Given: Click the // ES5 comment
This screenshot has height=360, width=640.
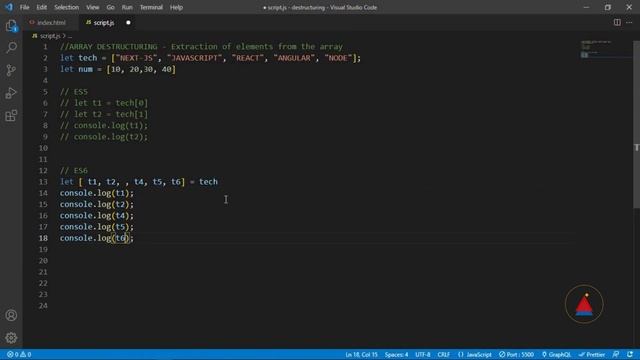Looking at the screenshot, I should (74, 92).
